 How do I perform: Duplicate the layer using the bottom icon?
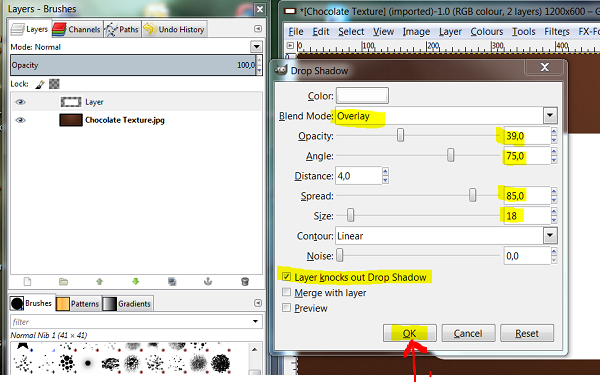(x=172, y=282)
